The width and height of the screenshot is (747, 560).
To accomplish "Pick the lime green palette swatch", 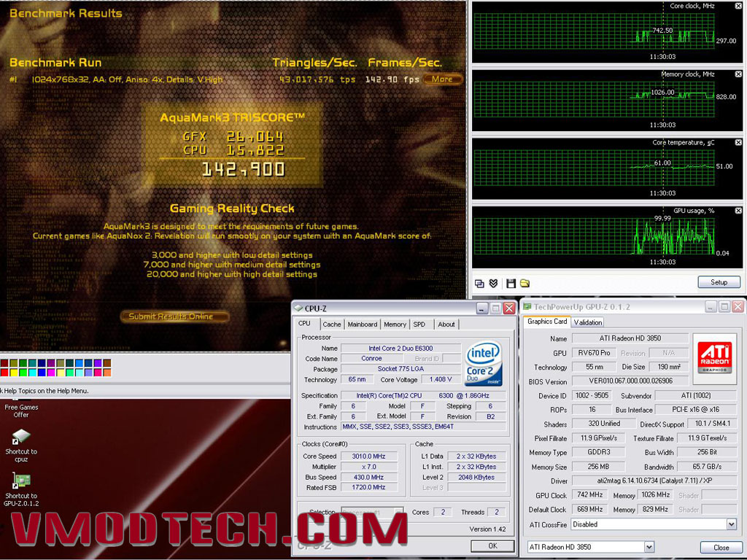I will 23,373.
